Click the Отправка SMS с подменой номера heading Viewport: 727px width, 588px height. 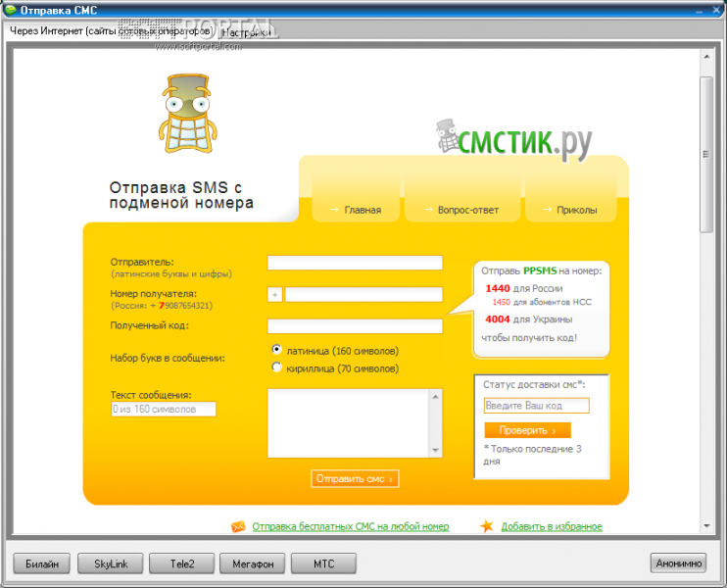click(x=181, y=195)
